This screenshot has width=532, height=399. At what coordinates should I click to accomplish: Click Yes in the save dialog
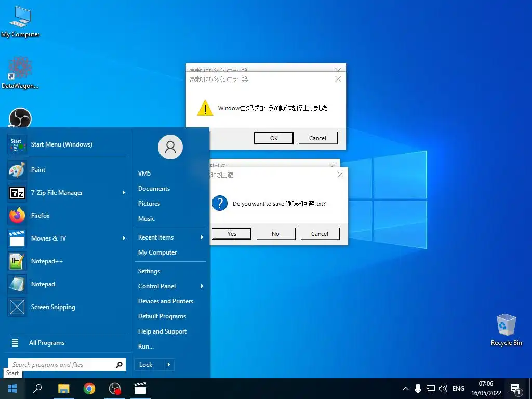(232, 234)
